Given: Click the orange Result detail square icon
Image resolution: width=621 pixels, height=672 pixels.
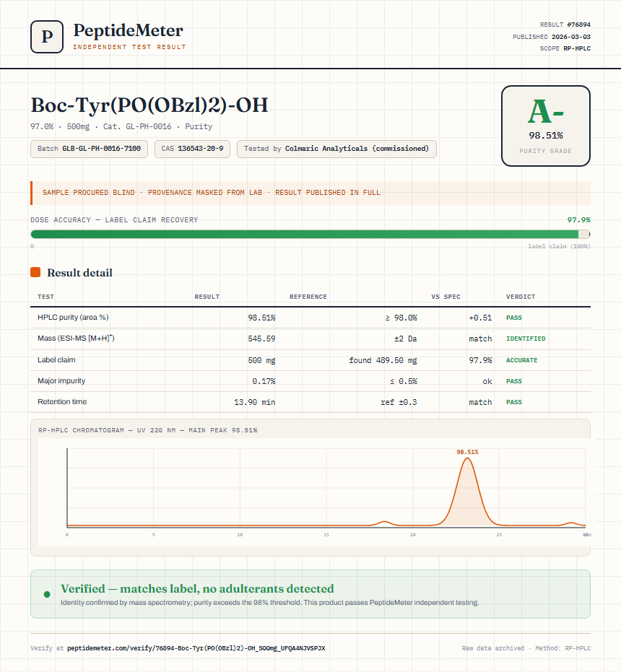Looking at the screenshot, I should coord(35,272).
